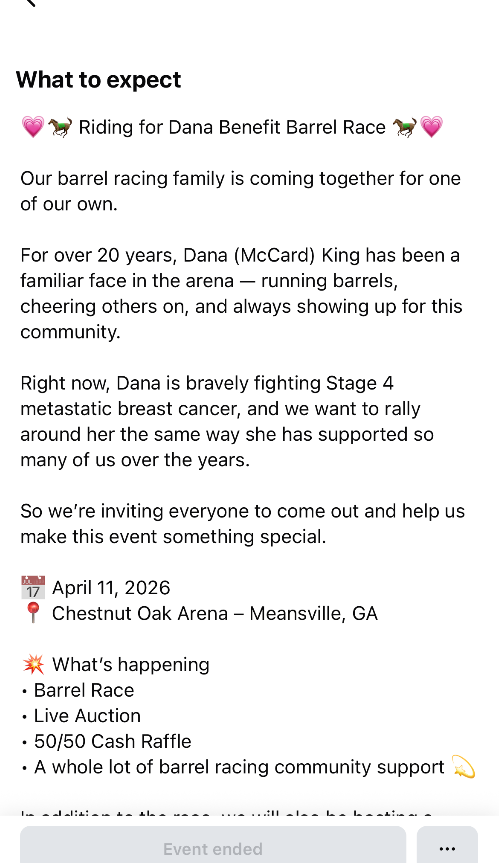The width and height of the screenshot is (499, 863).
Task: Select the Barrel Race bullet item
Action: point(84,690)
